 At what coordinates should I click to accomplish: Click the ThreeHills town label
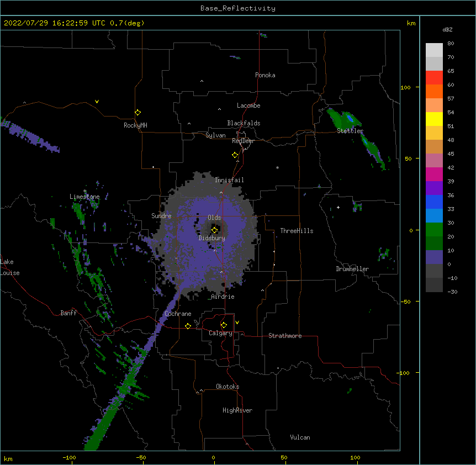(x=297, y=231)
